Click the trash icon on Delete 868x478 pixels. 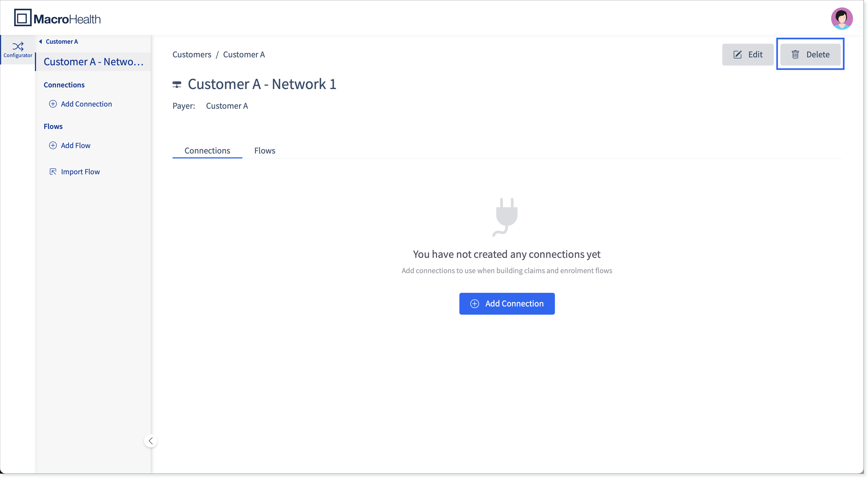[x=795, y=54]
